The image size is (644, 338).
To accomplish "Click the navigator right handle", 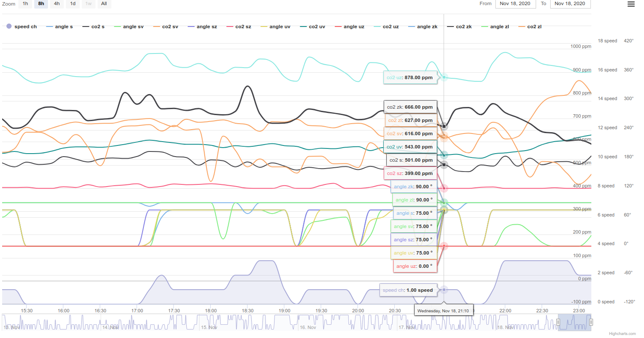I will coord(591,322).
